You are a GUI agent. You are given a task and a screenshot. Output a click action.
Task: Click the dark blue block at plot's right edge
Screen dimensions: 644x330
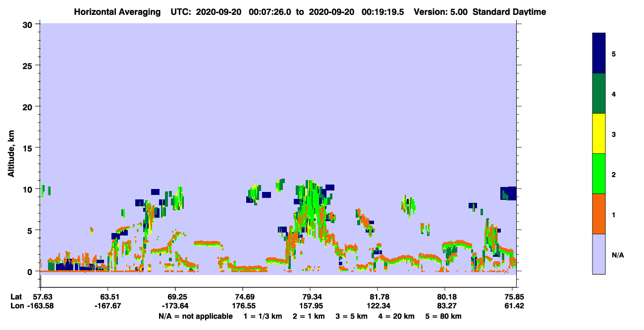coord(508,193)
